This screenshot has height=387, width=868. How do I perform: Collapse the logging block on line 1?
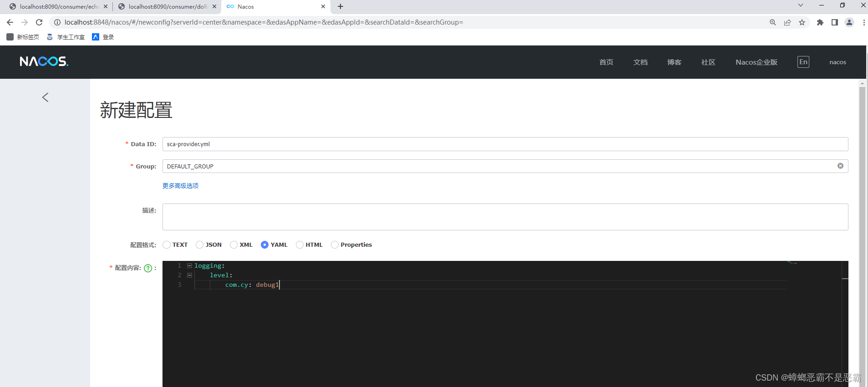tap(189, 265)
